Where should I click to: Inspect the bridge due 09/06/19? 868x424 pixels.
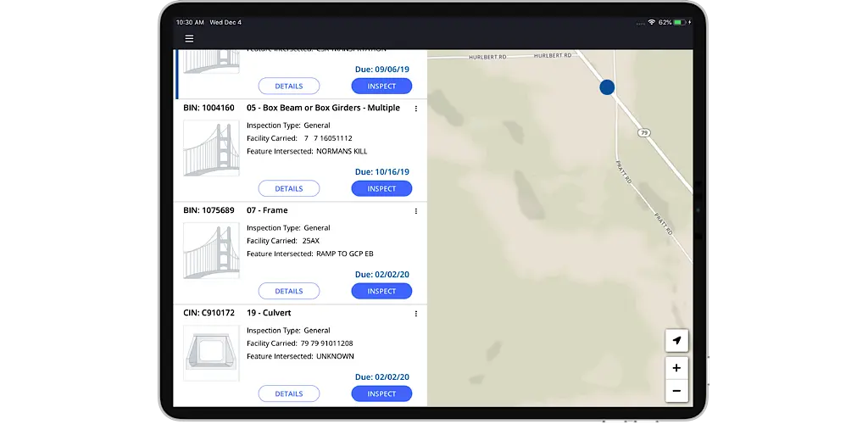tap(381, 86)
